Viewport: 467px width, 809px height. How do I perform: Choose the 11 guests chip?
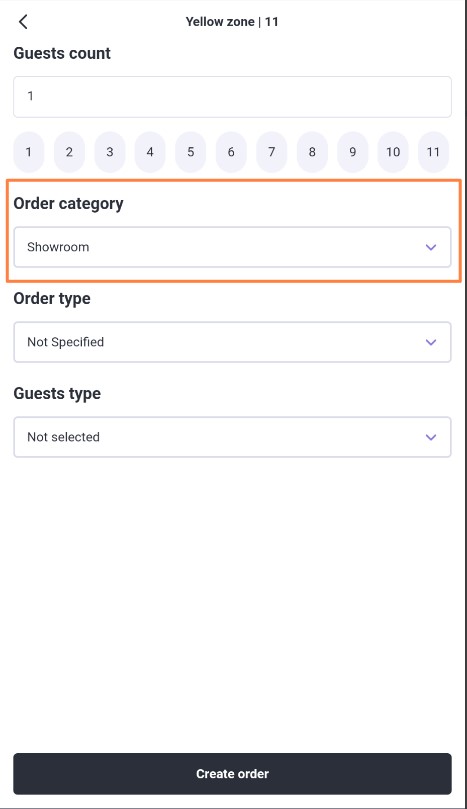(x=433, y=152)
